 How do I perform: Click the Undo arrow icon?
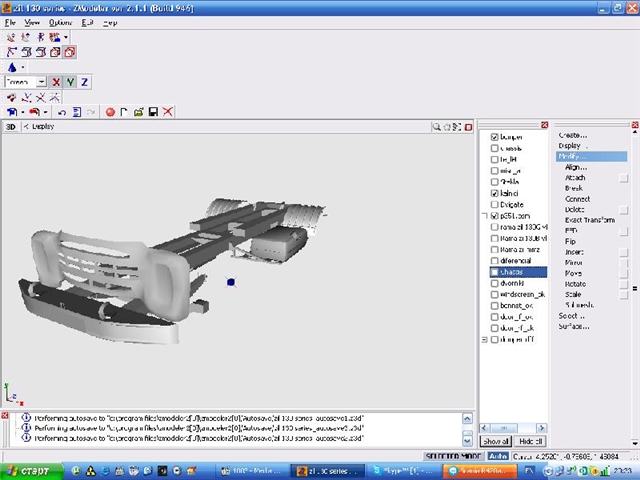pyautogui.click(x=62, y=112)
